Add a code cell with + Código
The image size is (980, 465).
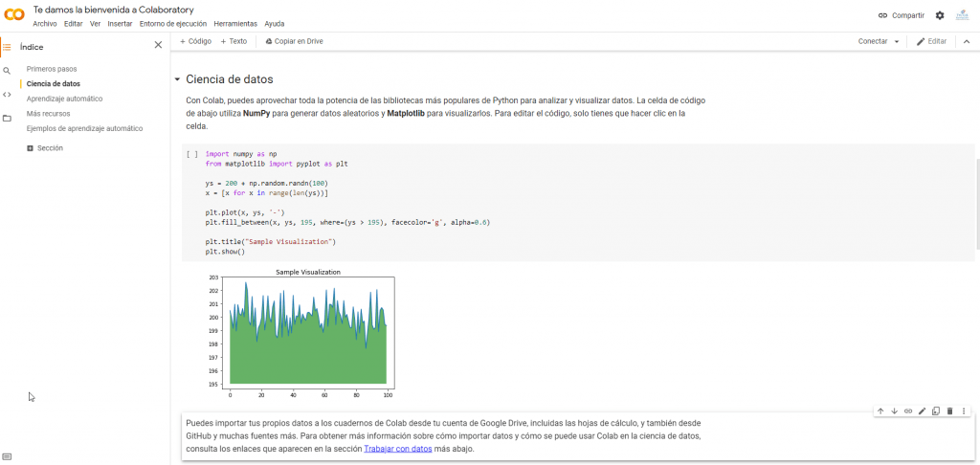pyautogui.click(x=195, y=41)
